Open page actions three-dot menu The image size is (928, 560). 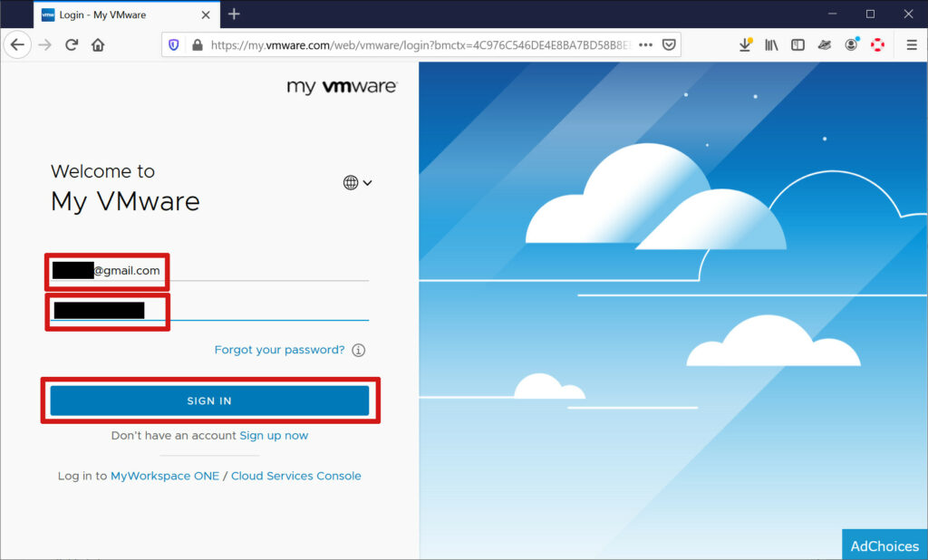coord(645,45)
